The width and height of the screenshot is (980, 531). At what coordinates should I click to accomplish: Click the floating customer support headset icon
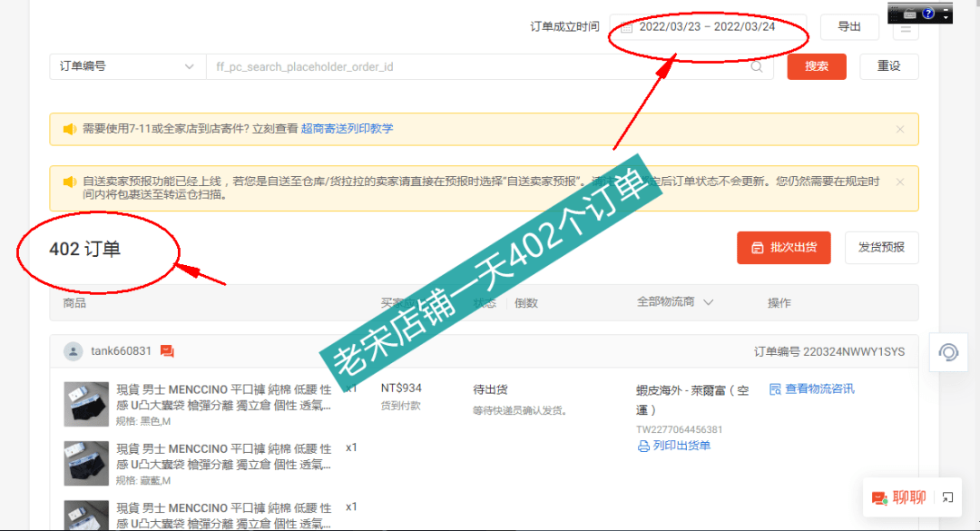coord(948,353)
